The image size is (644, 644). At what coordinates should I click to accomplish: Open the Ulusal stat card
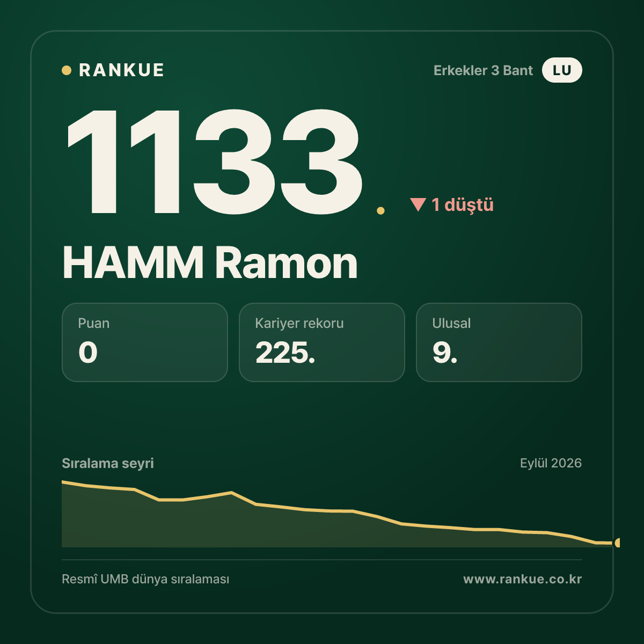point(499,342)
